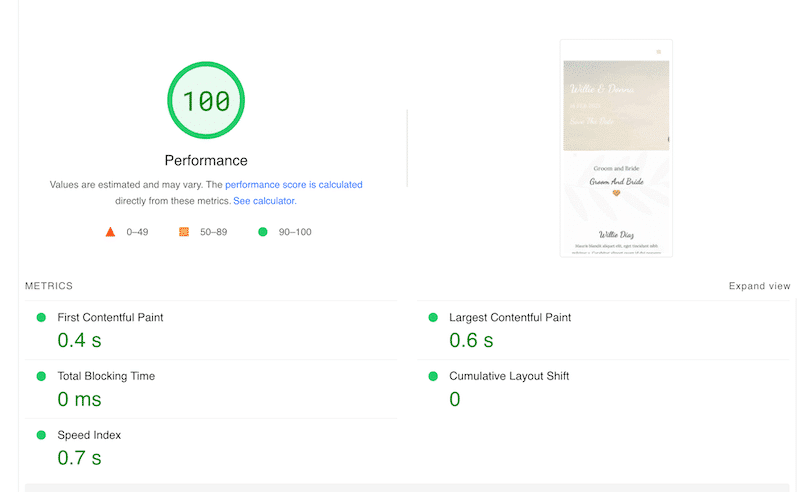The height and width of the screenshot is (492, 800).
Task: Open the 'performance score is calculated' link
Action: [x=293, y=185]
